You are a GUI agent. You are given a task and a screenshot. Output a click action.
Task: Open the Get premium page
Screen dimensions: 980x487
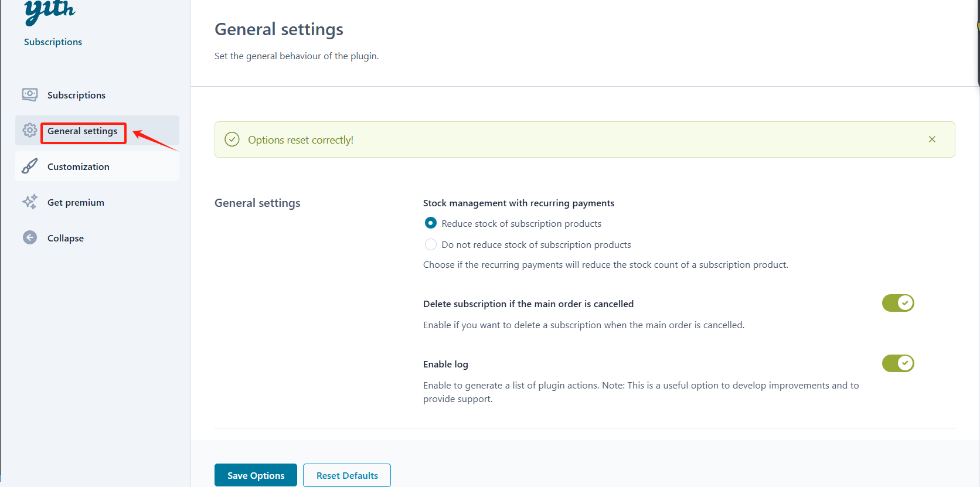(76, 203)
